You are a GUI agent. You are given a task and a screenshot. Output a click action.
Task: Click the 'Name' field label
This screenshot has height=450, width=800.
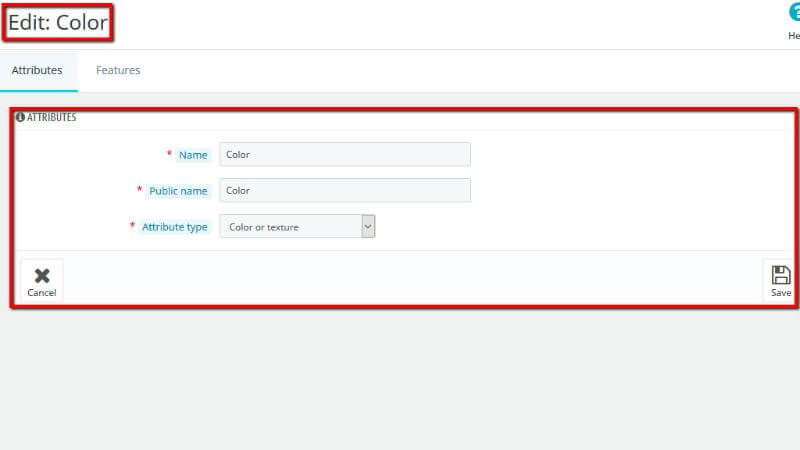(x=193, y=155)
